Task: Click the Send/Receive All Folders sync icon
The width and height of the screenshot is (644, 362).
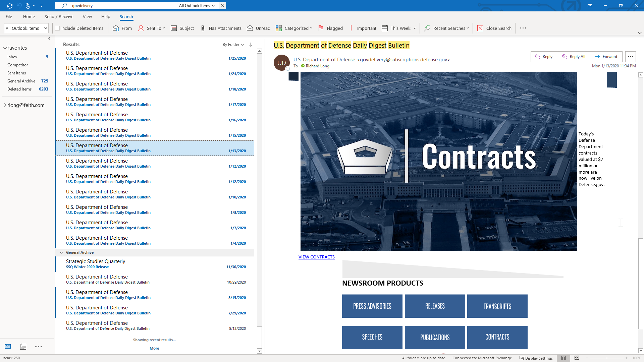Action: tap(9, 6)
